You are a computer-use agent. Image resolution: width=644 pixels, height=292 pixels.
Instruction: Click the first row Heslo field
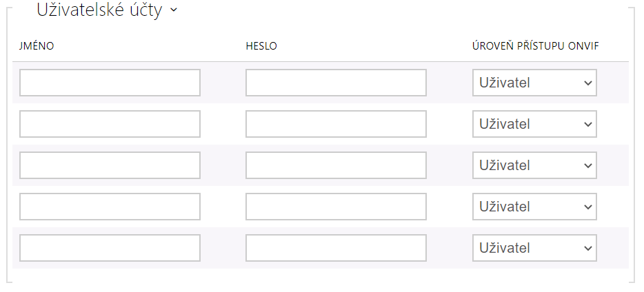point(336,83)
